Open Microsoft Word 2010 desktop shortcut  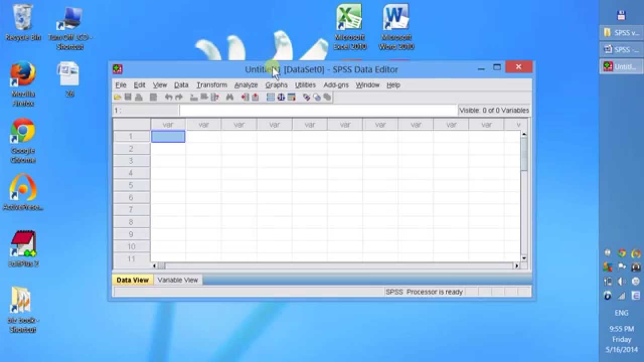pos(396,27)
